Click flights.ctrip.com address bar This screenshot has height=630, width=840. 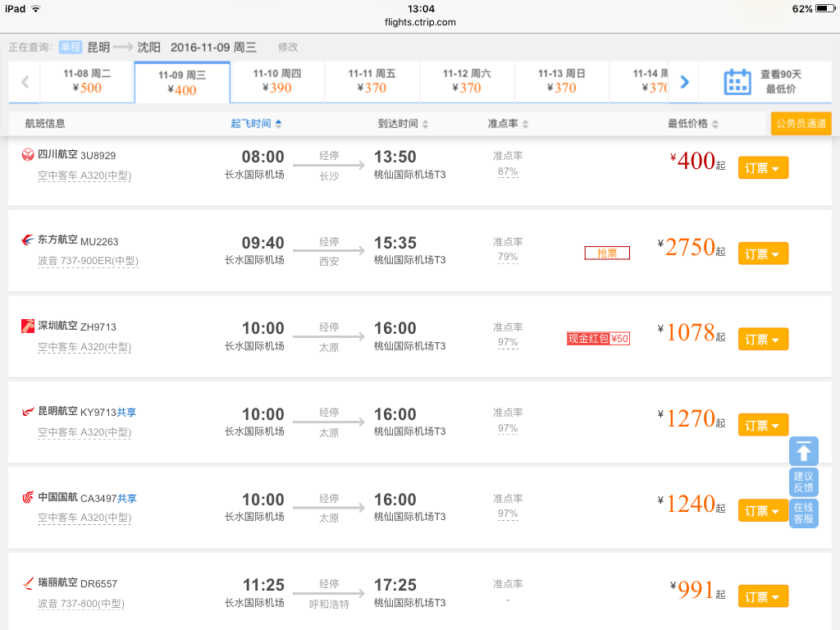click(420, 22)
